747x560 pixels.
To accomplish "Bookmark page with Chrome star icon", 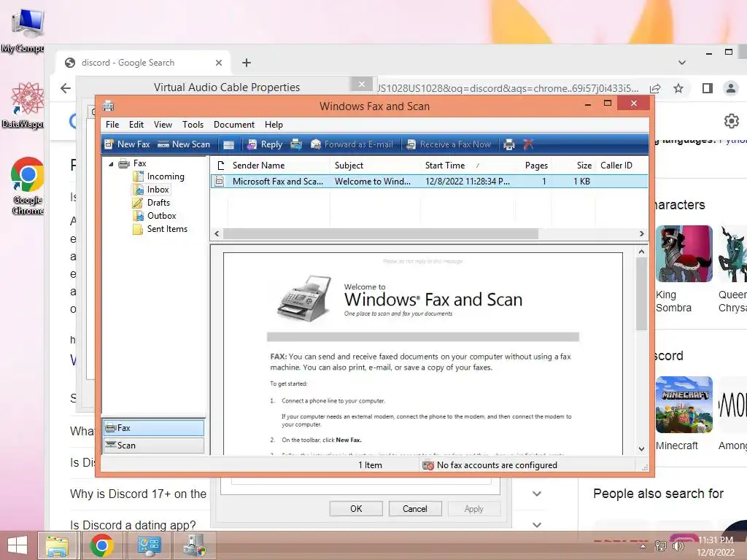I will (678, 88).
